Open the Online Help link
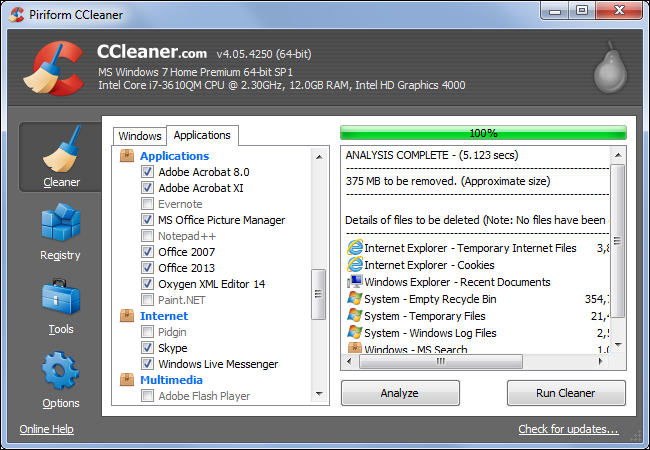 click(x=46, y=429)
